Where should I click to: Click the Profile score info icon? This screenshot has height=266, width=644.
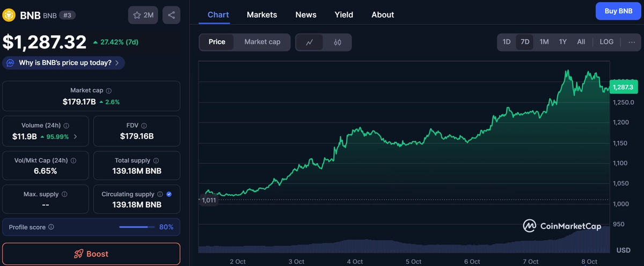[x=51, y=227]
